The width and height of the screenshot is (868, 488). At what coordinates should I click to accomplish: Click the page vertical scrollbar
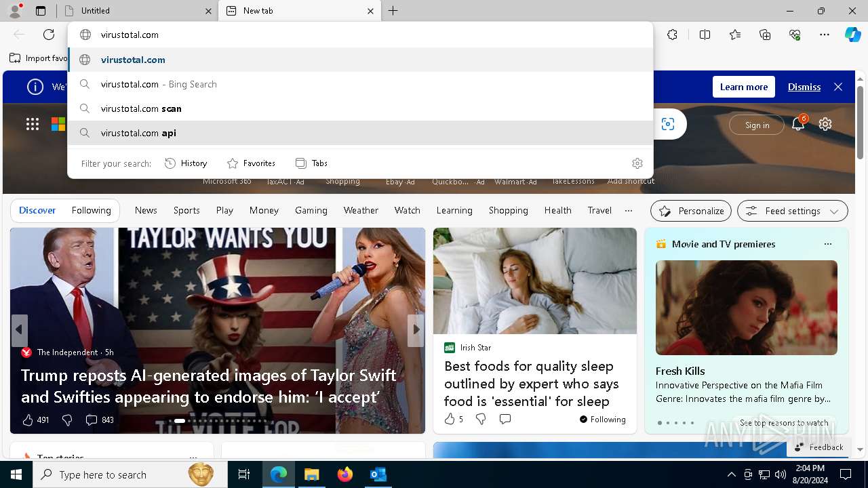pyautogui.click(x=860, y=123)
